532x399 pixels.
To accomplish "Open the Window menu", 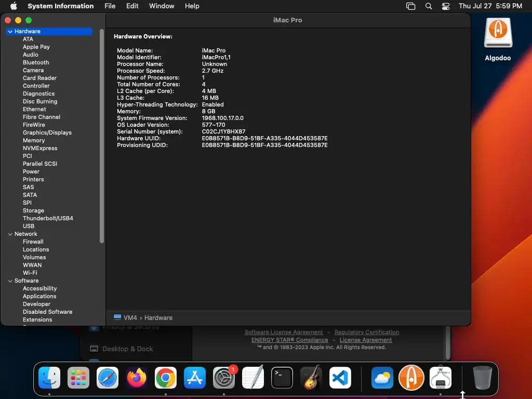I will click(162, 6).
